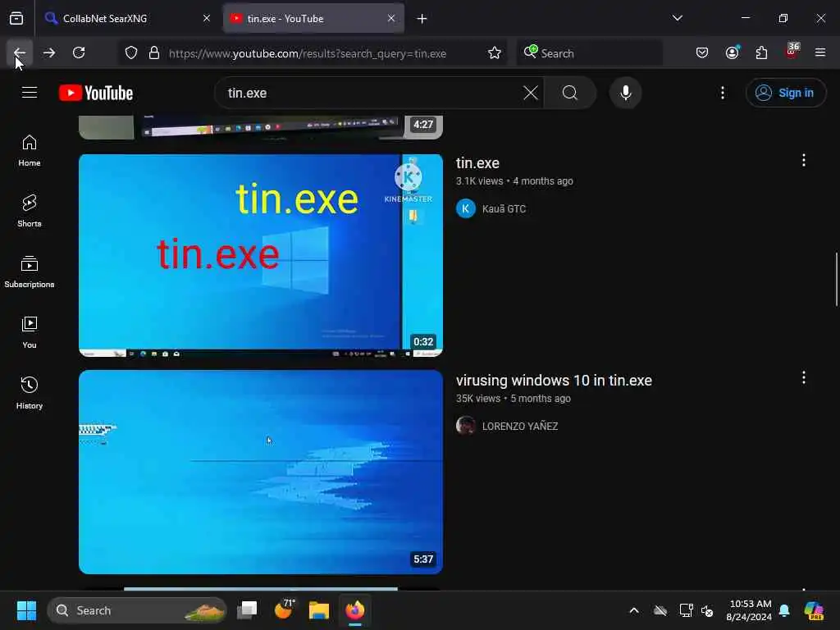Click the Windows taskbar Search box
Viewport: 840px width, 630px height.
tap(137, 610)
